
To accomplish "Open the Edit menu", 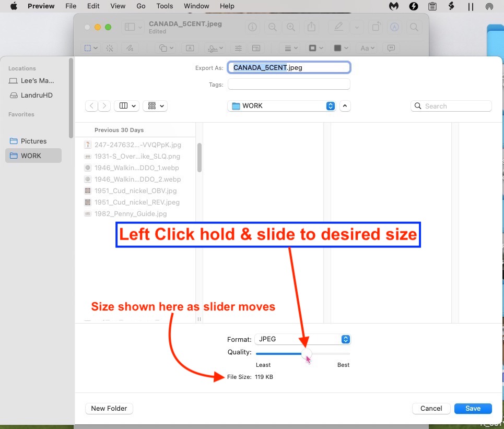I will click(x=93, y=6).
